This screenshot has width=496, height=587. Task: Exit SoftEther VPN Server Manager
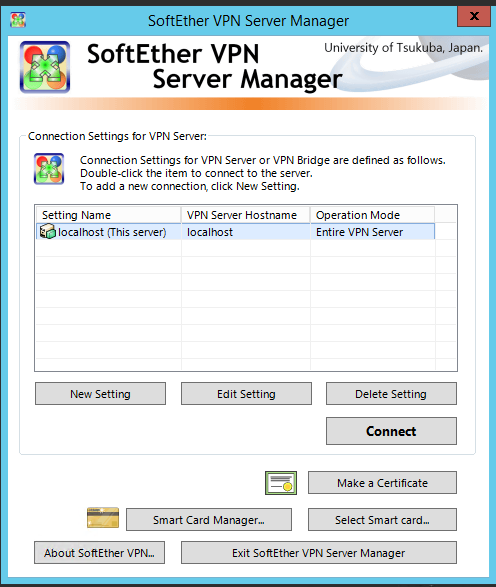319,553
